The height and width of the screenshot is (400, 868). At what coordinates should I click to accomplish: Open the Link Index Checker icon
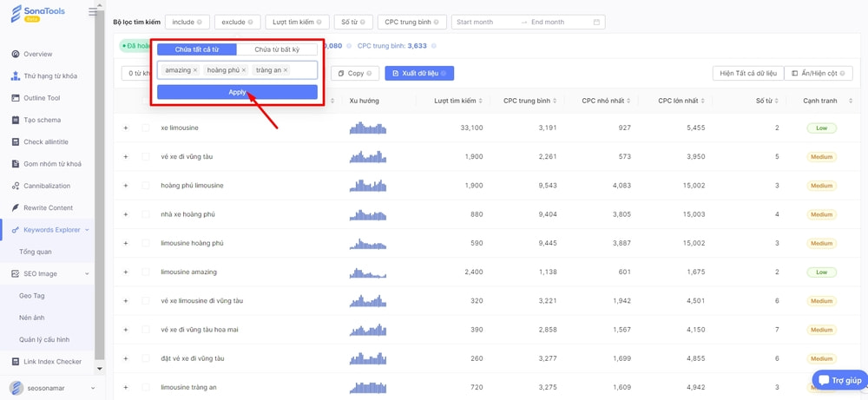16,362
